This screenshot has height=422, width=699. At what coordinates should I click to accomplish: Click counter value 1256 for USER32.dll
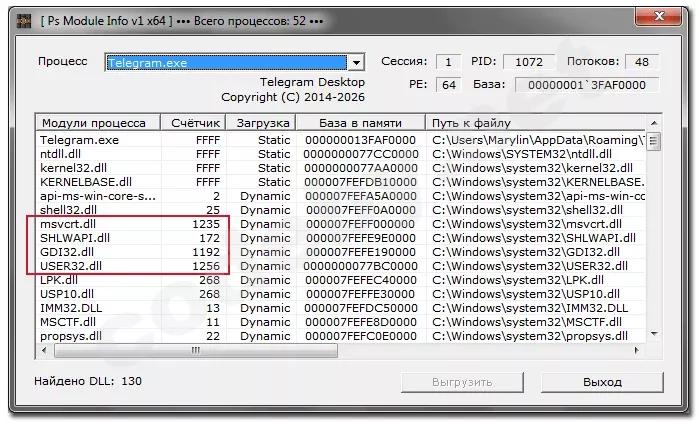[x=206, y=266]
